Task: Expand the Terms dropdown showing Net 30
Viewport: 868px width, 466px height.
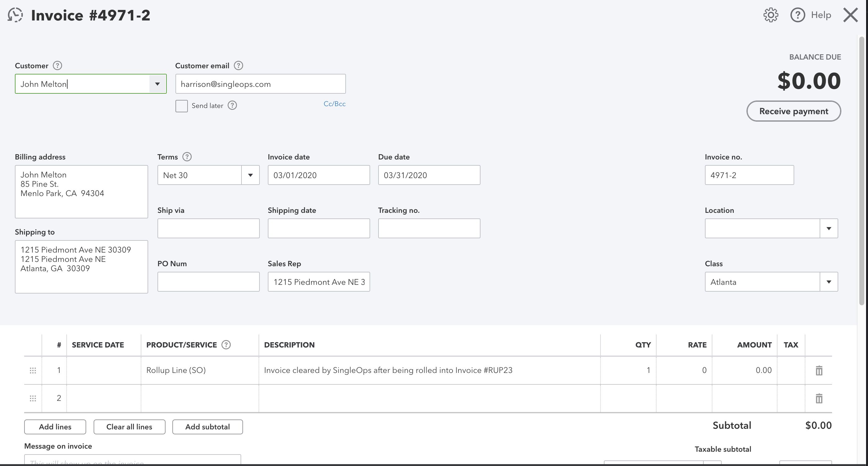Action: (251, 175)
